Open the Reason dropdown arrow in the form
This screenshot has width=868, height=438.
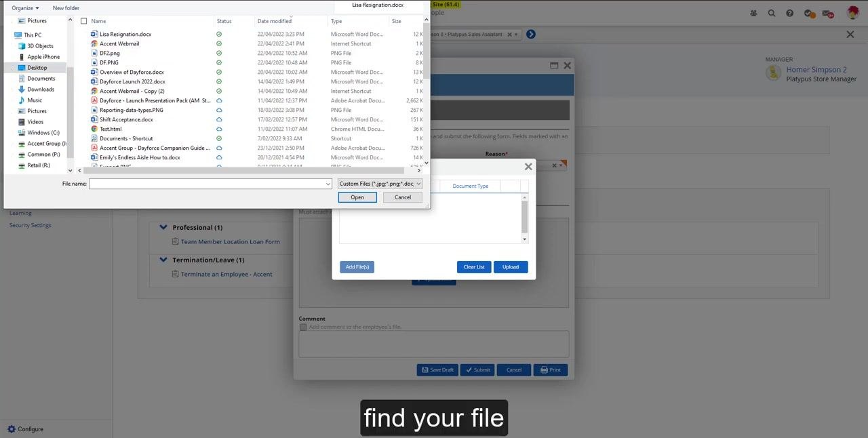[x=561, y=165]
